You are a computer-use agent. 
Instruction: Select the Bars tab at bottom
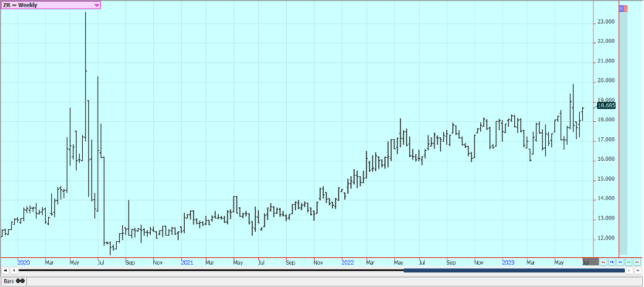14,281
